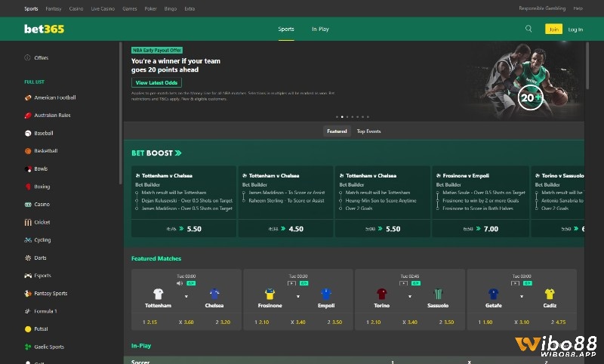
Task: Pick Empoli win odds 3.50
Action: [x=334, y=322]
